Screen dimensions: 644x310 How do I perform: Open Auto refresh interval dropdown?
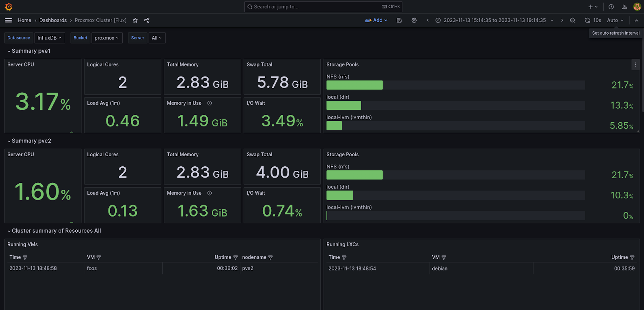pos(615,20)
